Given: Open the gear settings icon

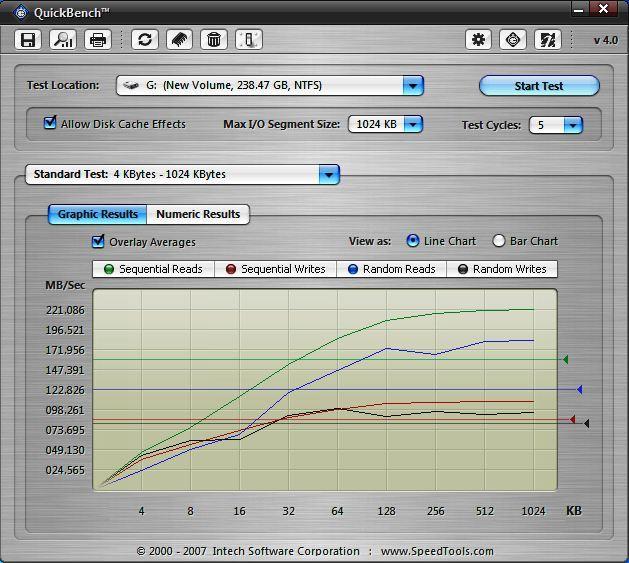Looking at the screenshot, I should click(479, 40).
